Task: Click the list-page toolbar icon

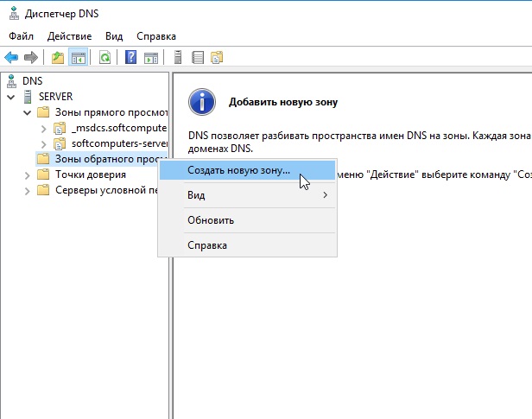Action: [x=198, y=58]
